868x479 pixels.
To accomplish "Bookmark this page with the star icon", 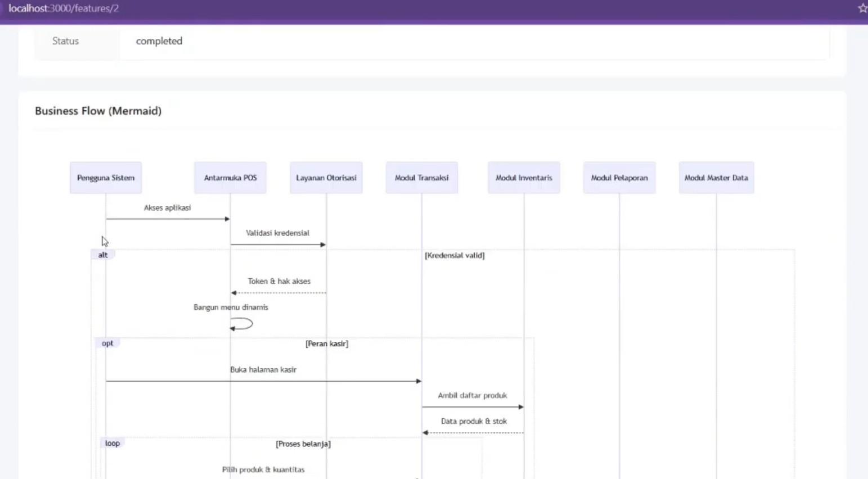I will [862, 8].
